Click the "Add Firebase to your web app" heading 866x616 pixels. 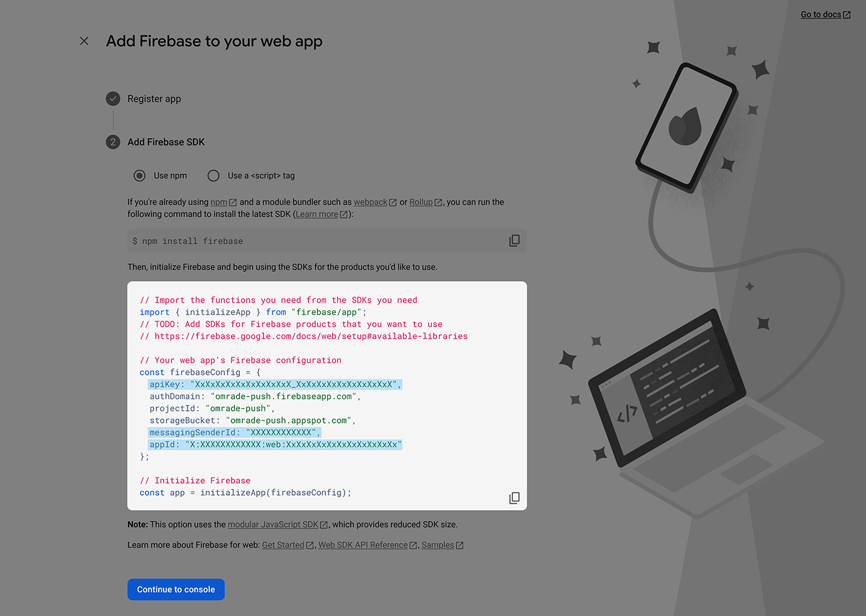(x=214, y=41)
